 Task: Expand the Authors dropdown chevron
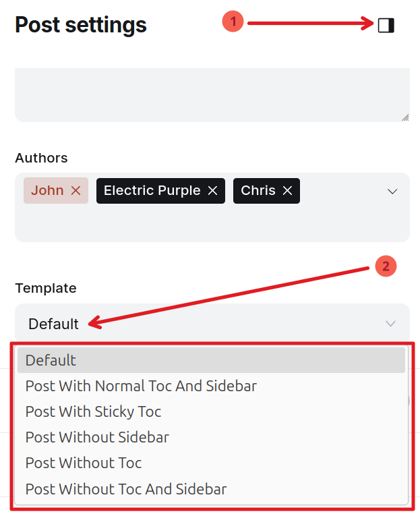click(x=392, y=192)
